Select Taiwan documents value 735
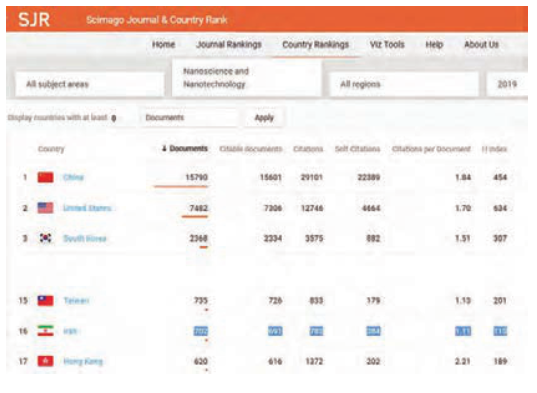This screenshot has width=537, height=393. pos(201,301)
